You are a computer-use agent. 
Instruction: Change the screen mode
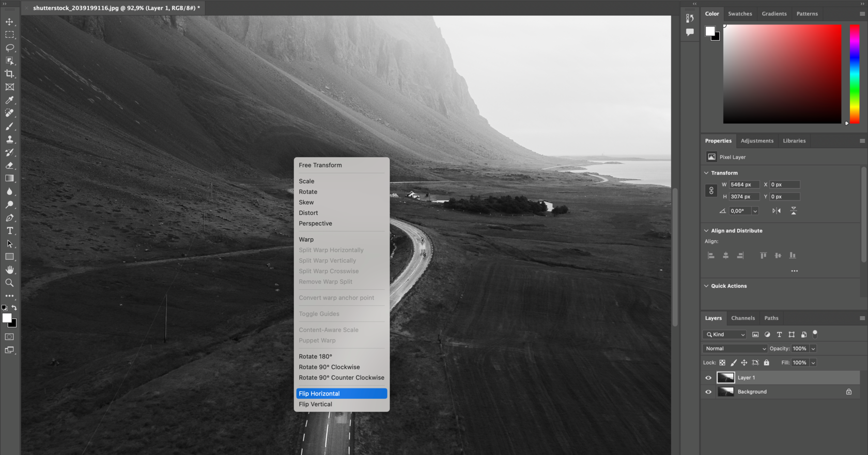[x=9, y=350]
